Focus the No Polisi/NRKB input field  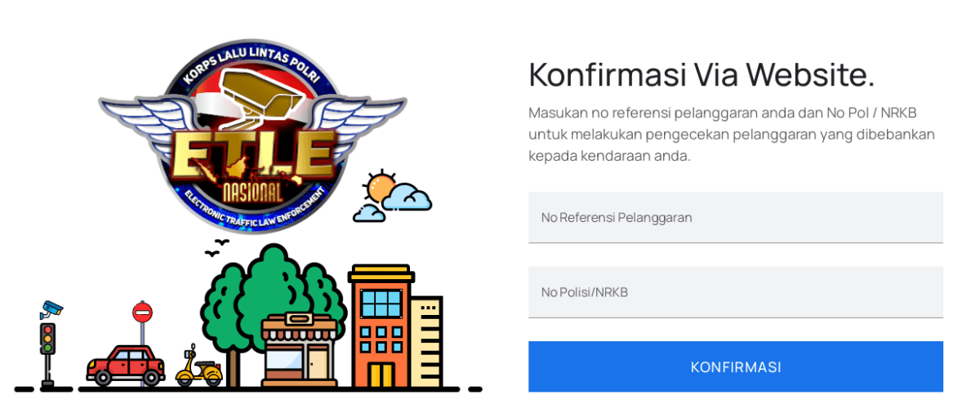point(736,292)
